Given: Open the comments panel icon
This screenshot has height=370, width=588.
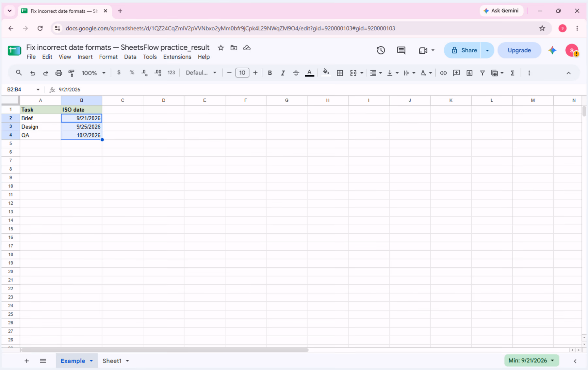Looking at the screenshot, I should point(401,50).
